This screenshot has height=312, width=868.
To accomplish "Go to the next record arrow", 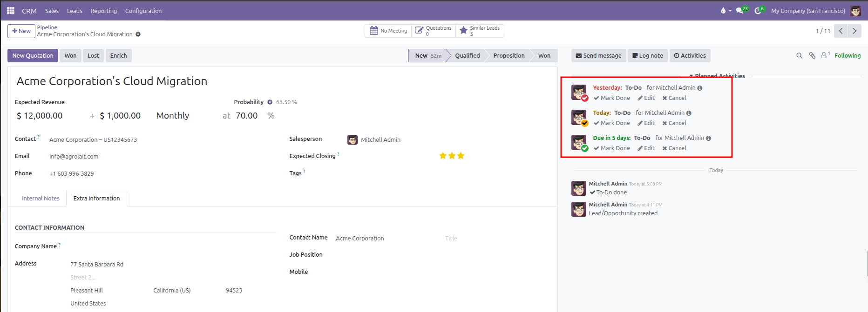I will 854,31.
